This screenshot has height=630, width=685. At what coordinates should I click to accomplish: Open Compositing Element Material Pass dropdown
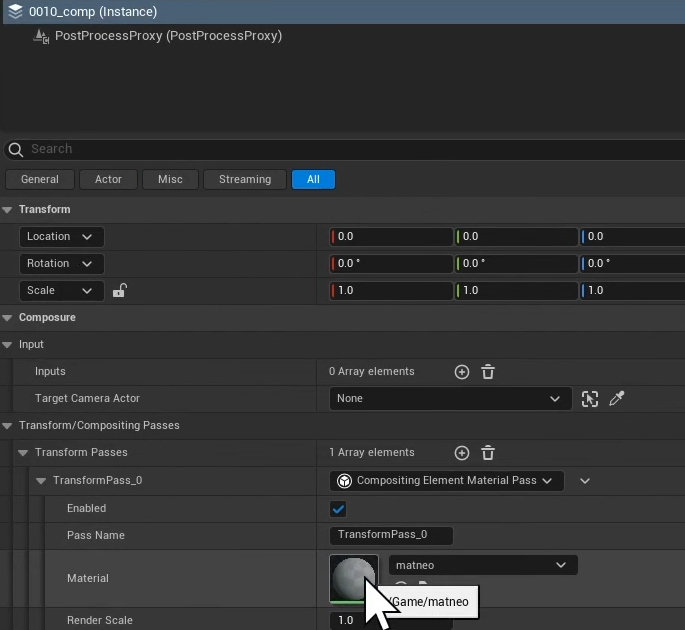click(446, 481)
